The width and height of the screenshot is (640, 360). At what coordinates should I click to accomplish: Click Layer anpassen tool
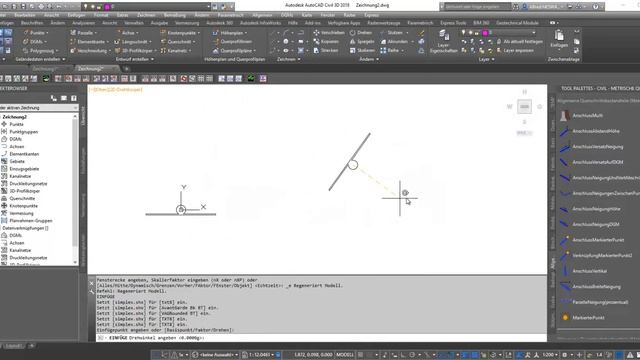point(515,51)
